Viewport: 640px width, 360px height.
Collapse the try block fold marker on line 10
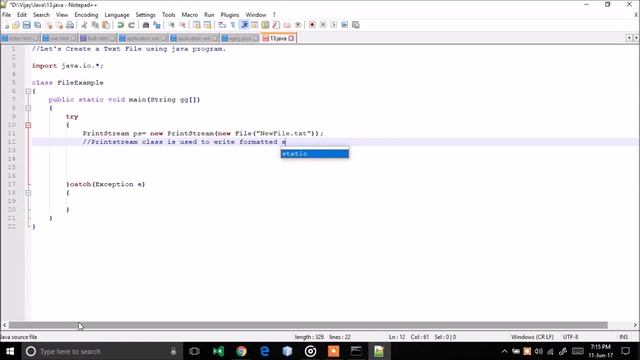(x=28, y=125)
